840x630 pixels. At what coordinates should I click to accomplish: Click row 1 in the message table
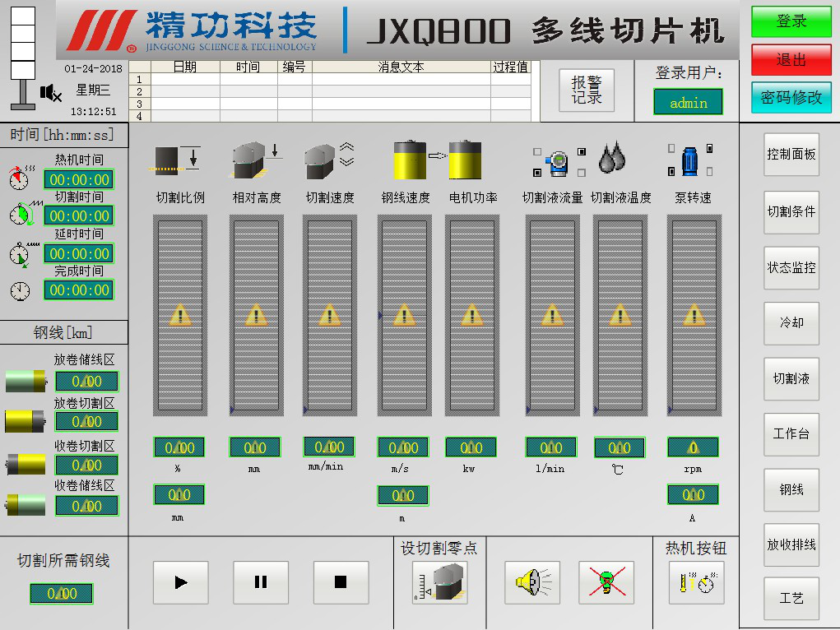point(330,79)
